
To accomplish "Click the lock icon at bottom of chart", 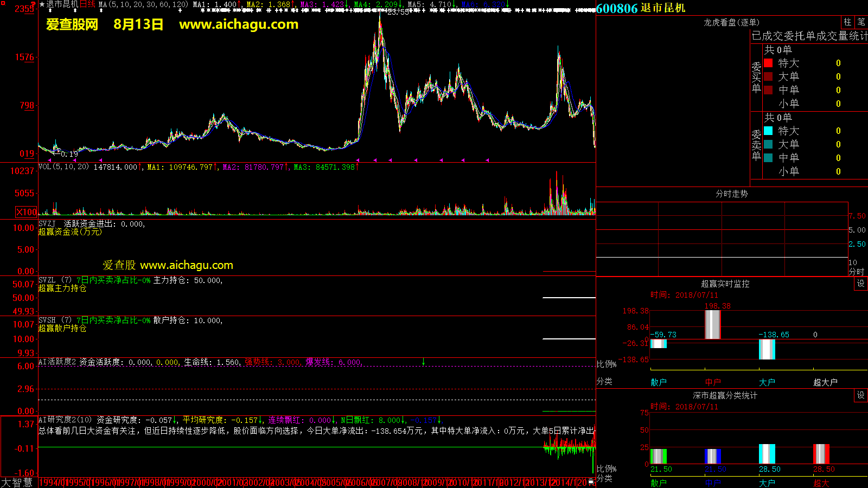I will (x=591, y=481).
